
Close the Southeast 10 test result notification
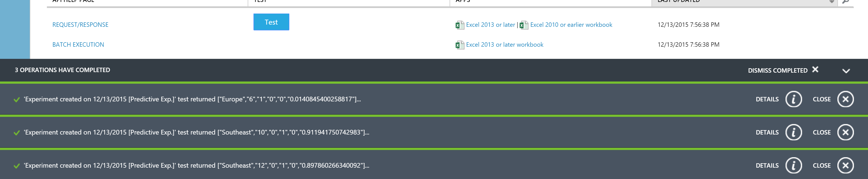point(845,132)
